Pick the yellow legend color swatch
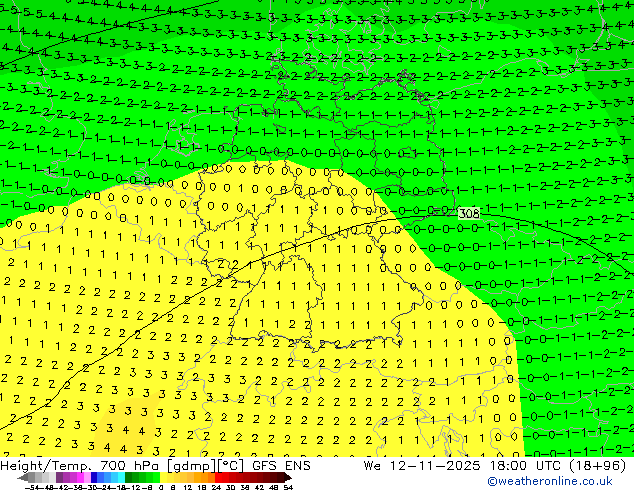The width and height of the screenshot is (634, 490). pos(164,477)
